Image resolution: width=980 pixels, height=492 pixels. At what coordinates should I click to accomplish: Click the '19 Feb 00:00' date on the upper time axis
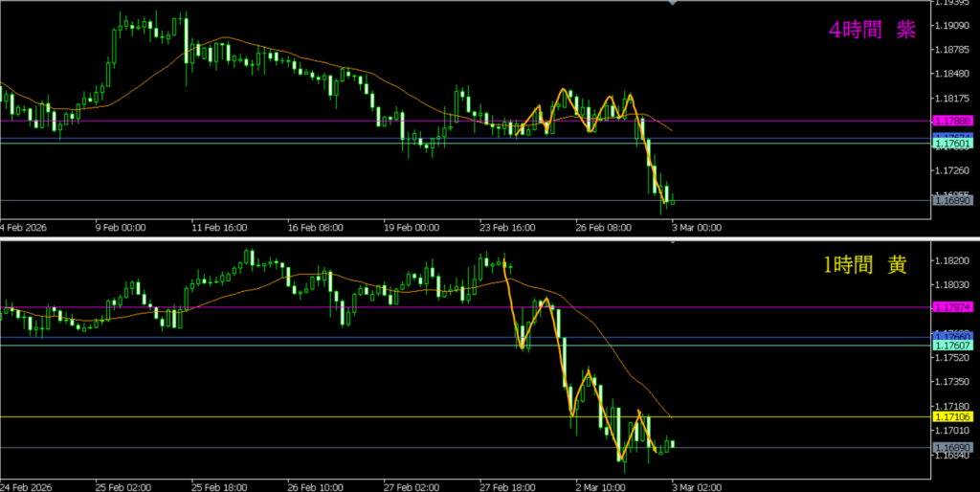[x=413, y=229]
